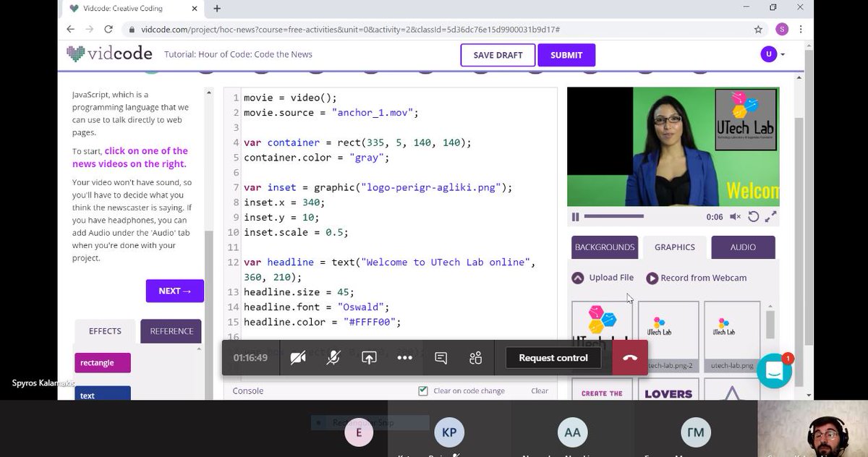
Task: Click the vidcode logo
Action: pos(109,54)
